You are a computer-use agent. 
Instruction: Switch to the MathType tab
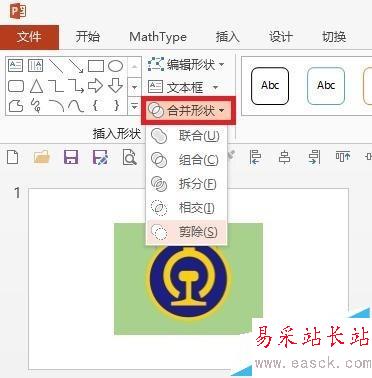click(158, 37)
